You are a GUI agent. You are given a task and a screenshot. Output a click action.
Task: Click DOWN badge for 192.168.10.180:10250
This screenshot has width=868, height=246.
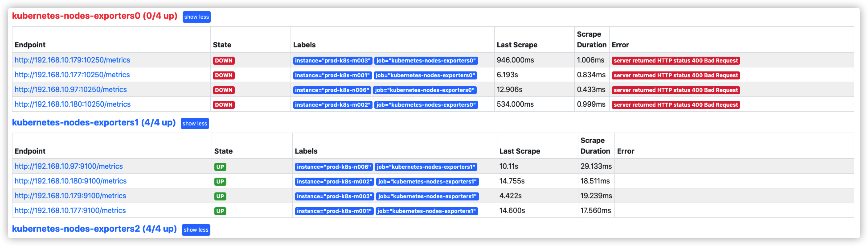point(224,105)
